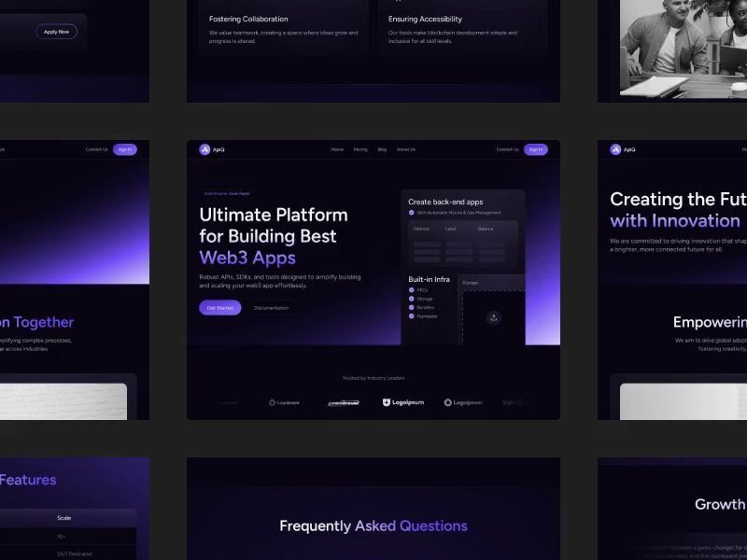Click the Balance column header
This screenshot has width=747, height=560.
pos(486,229)
